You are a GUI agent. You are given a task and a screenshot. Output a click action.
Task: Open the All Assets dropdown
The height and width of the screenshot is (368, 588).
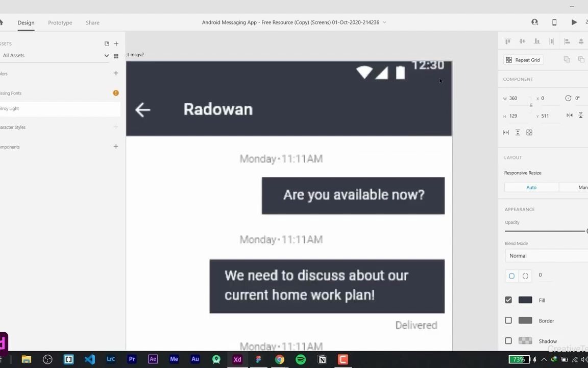tap(107, 55)
